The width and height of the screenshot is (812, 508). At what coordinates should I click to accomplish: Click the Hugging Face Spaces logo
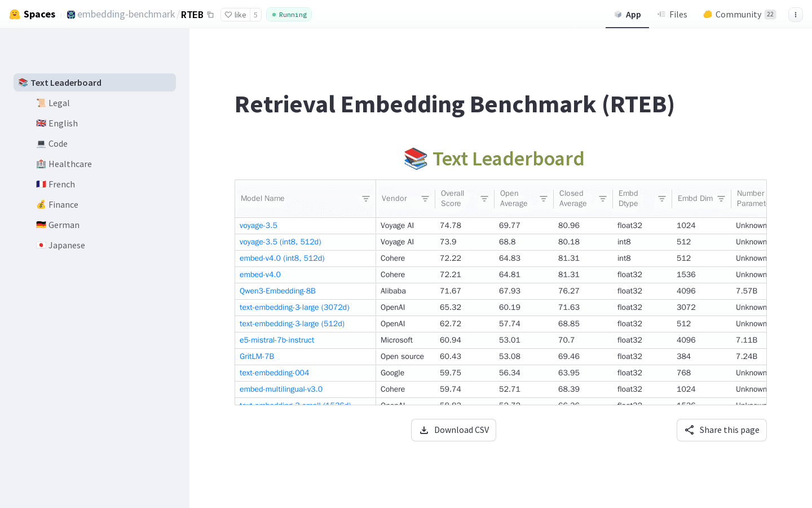coord(32,14)
